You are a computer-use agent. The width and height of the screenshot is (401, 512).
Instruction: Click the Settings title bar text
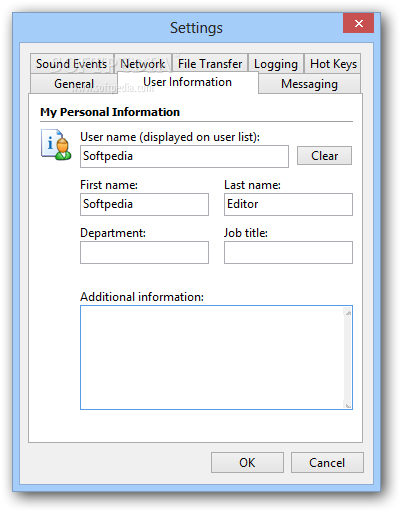[x=196, y=28]
